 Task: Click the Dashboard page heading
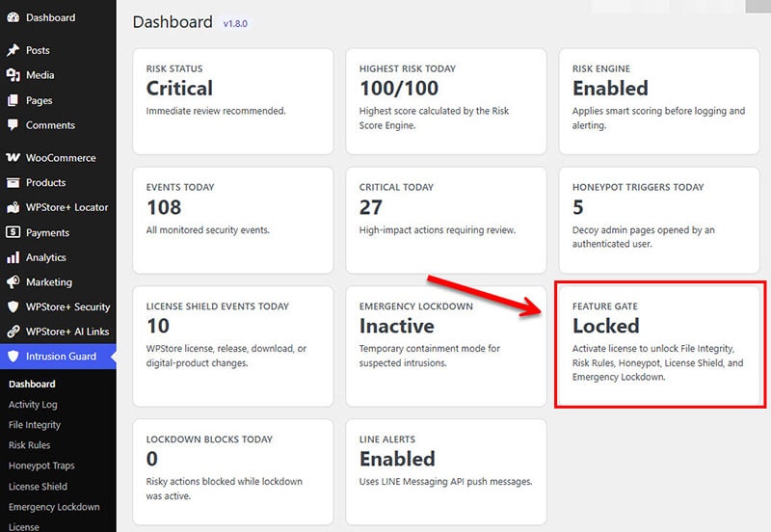tap(173, 22)
